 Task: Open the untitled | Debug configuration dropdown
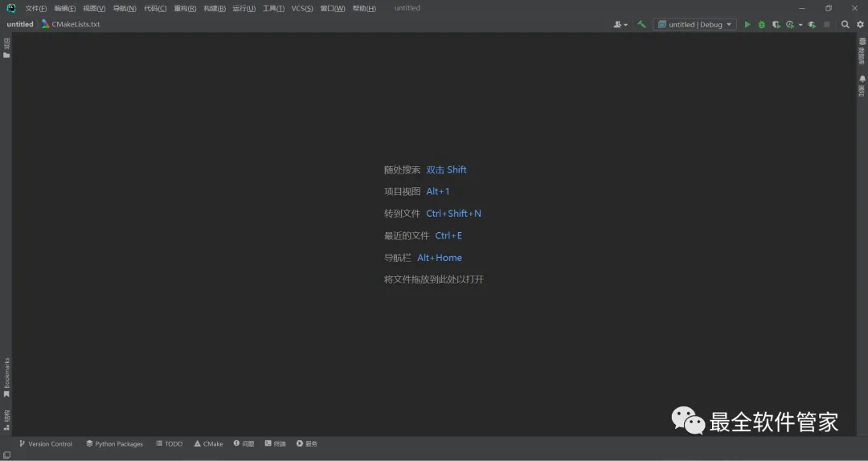click(x=694, y=24)
